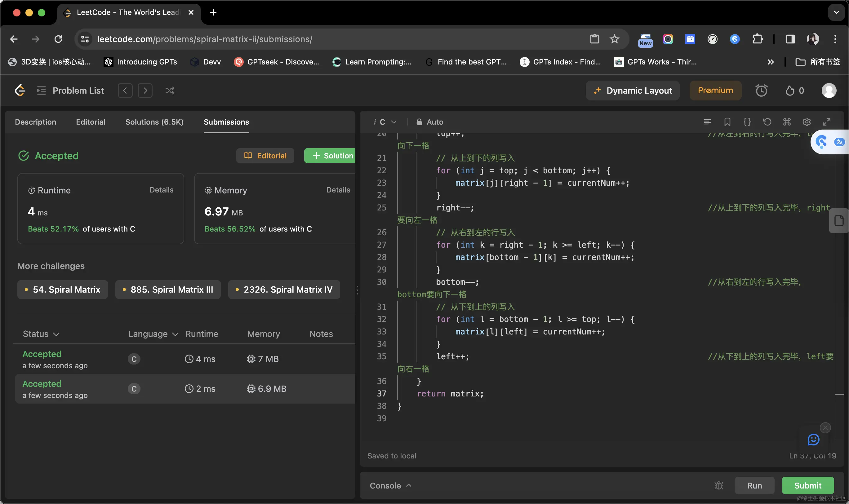
Task: Toggle Dynamic Layout mode
Action: click(633, 91)
